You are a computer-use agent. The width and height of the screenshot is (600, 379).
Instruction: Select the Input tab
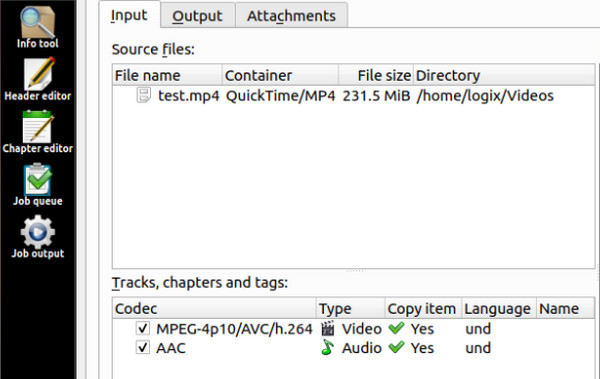click(x=129, y=15)
